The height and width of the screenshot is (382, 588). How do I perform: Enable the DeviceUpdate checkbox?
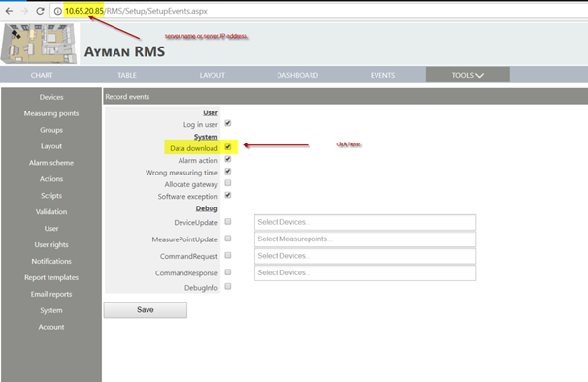228,222
